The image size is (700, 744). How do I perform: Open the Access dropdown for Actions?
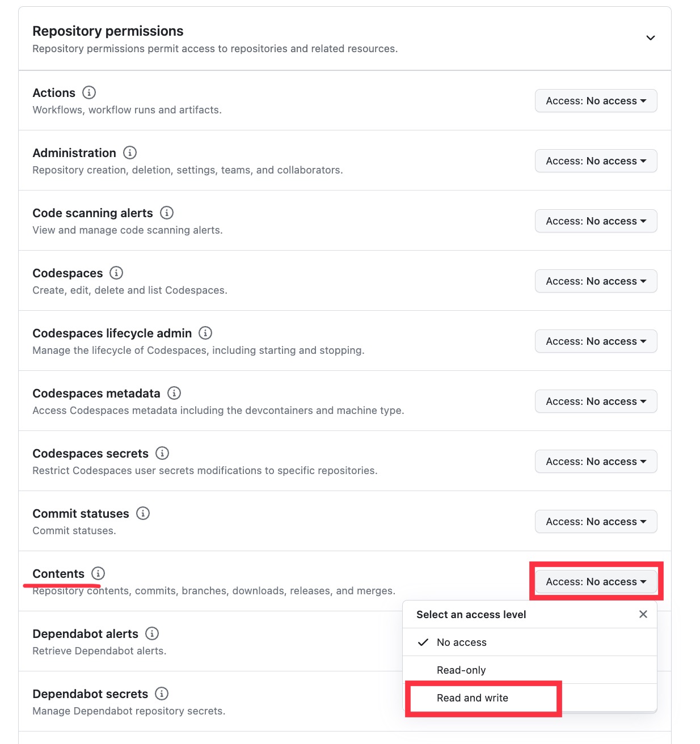[595, 100]
